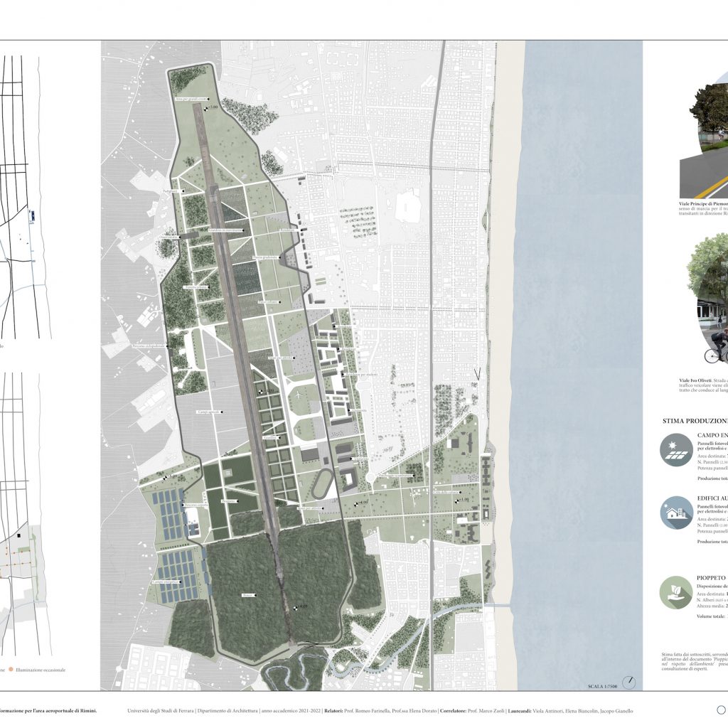Viewport: 728px width, 728px height.
Task: Click the Campi agricoli map label
Action: [208, 412]
